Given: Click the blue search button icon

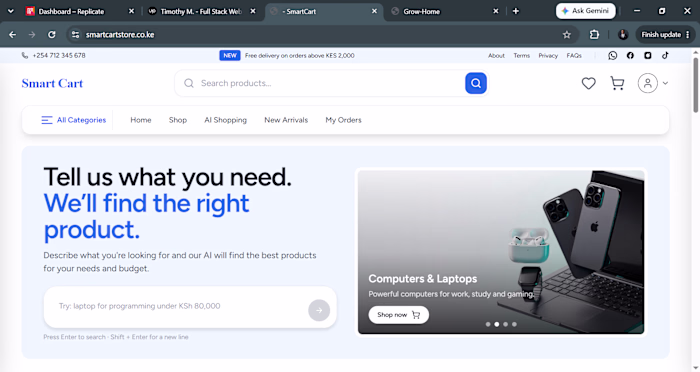Looking at the screenshot, I should (x=476, y=83).
